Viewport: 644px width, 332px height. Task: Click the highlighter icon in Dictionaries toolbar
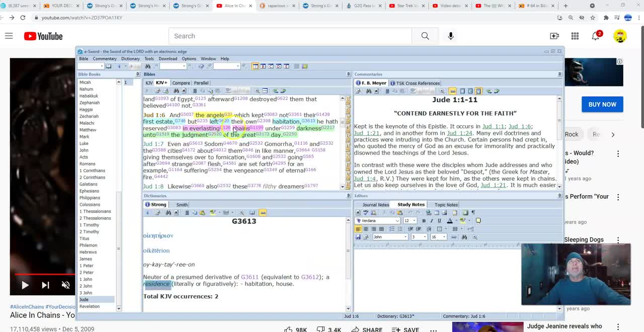click(213, 212)
